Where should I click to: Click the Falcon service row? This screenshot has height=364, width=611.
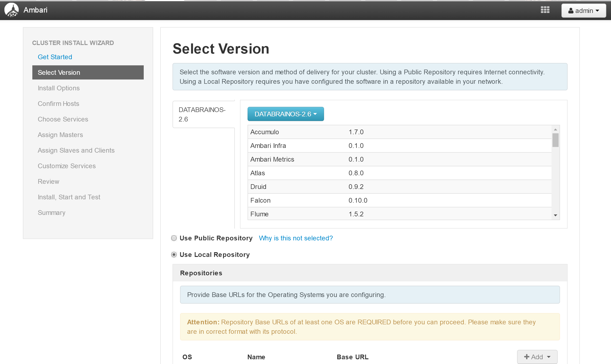[400, 200]
